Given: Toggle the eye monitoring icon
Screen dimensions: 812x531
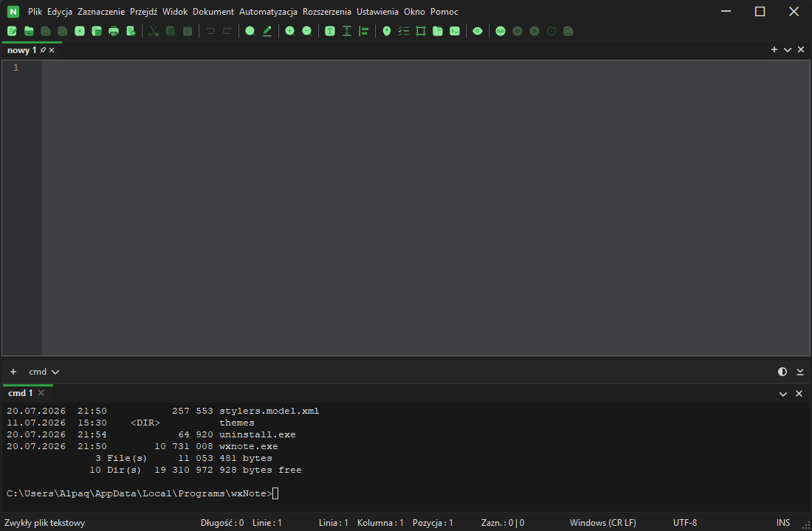Looking at the screenshot, I should coord(478,31).
